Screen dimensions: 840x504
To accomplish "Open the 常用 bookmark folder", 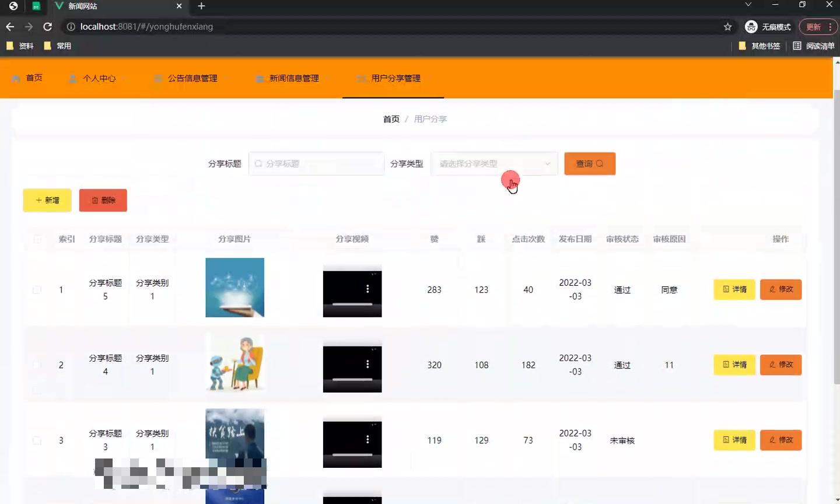I will 57,45.
